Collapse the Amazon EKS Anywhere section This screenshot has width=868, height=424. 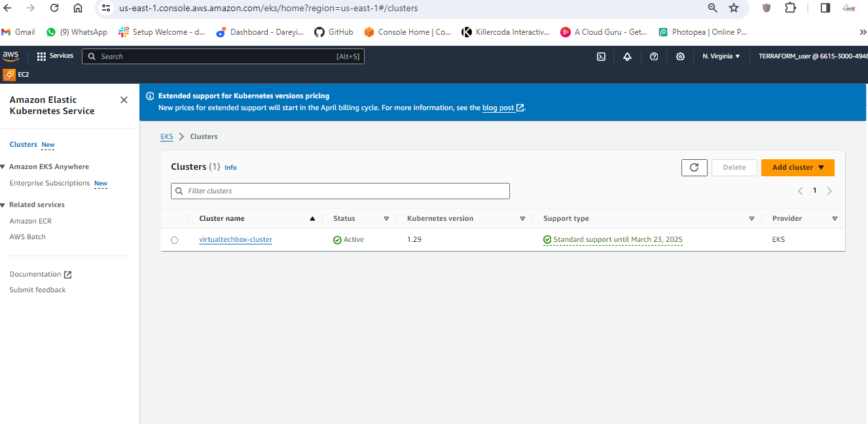3,167
